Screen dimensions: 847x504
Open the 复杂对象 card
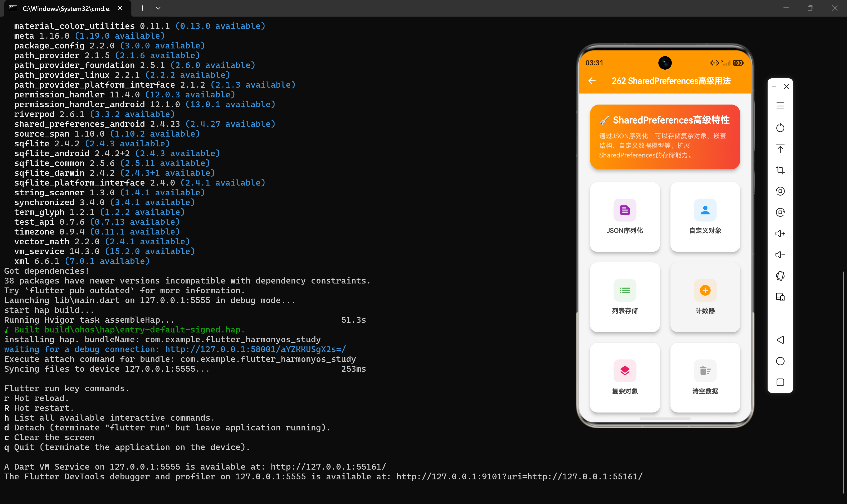625,377
